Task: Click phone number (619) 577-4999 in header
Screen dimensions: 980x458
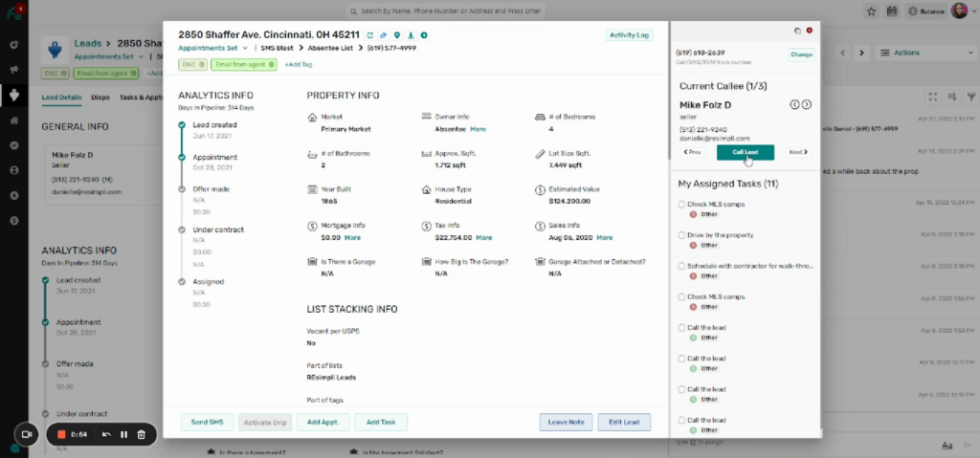Action: point(391,48)
